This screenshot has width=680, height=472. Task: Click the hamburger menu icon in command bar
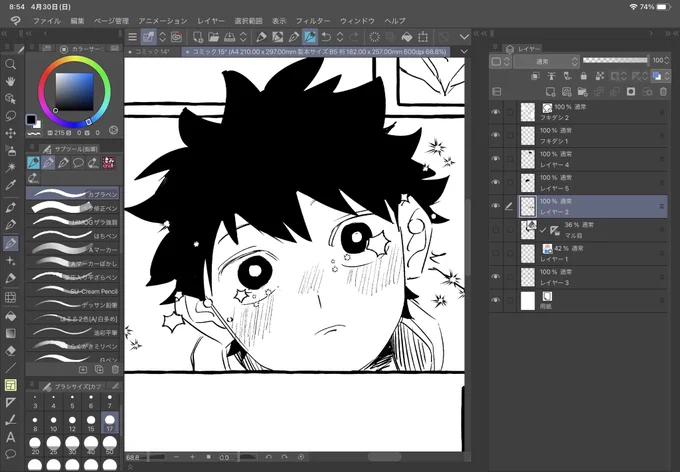pos(132,37)
